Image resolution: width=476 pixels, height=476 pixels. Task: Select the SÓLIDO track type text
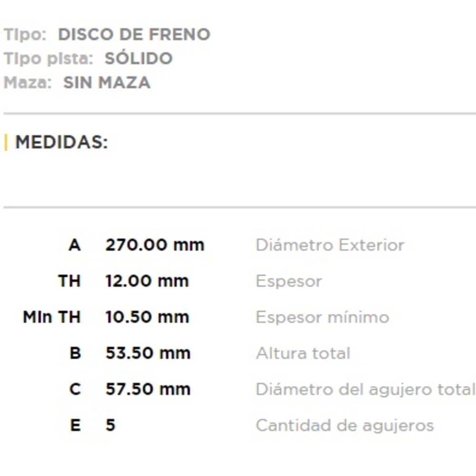point(139,59)
